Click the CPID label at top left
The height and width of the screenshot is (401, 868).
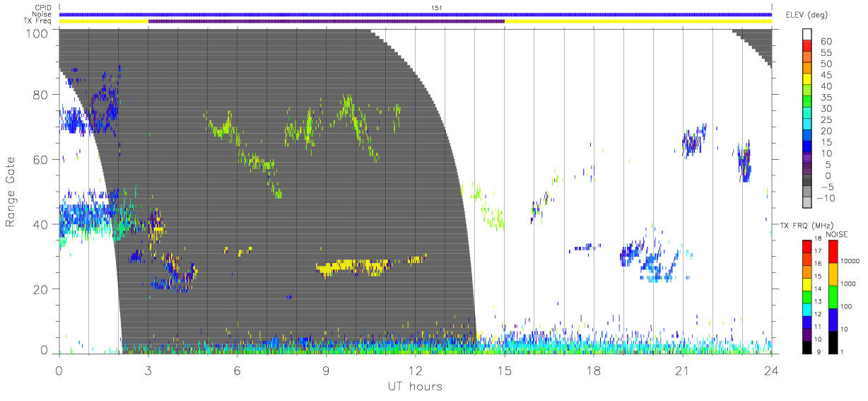[x=42, y=8]
